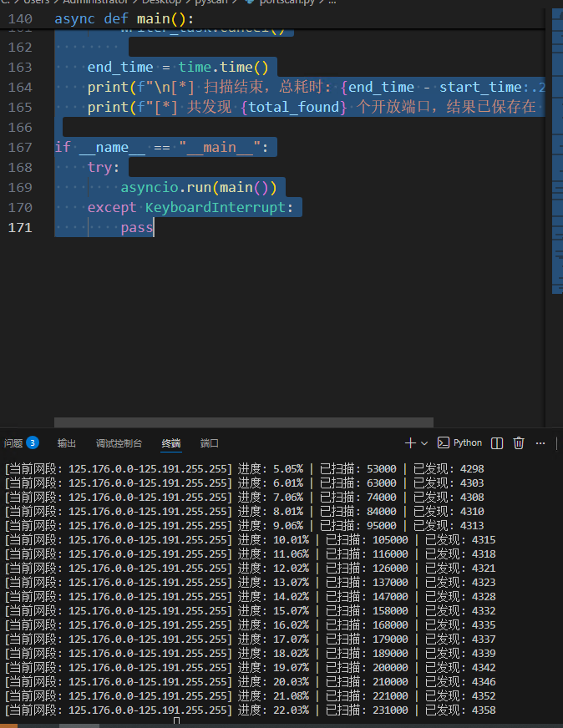Click the Desktop breadcrumb item

(161, 2)
